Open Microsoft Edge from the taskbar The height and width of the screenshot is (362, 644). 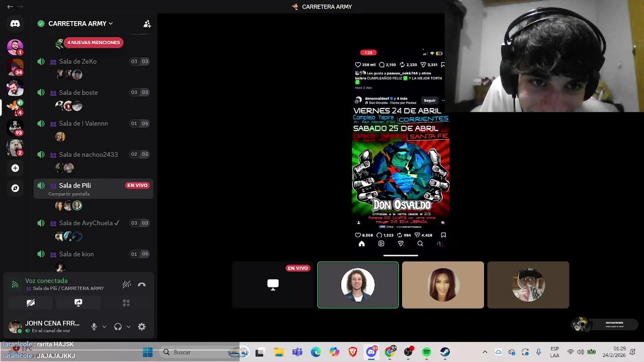coord(315,352)
